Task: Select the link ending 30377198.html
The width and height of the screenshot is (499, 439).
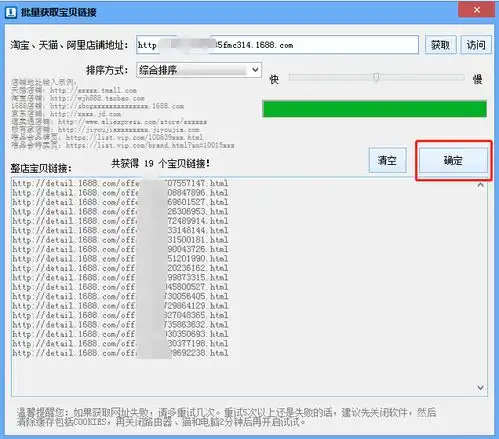Action: point(120,343)
